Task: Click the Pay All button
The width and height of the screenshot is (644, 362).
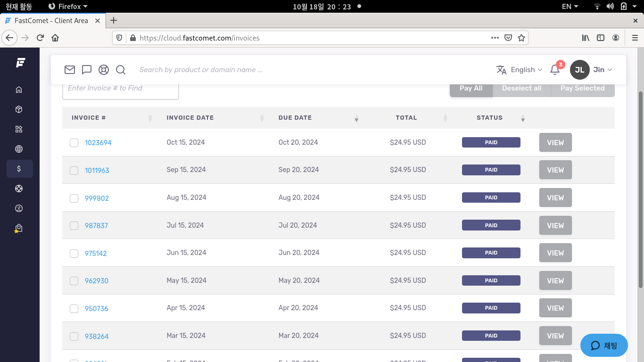Action: [x=471, y=88]
